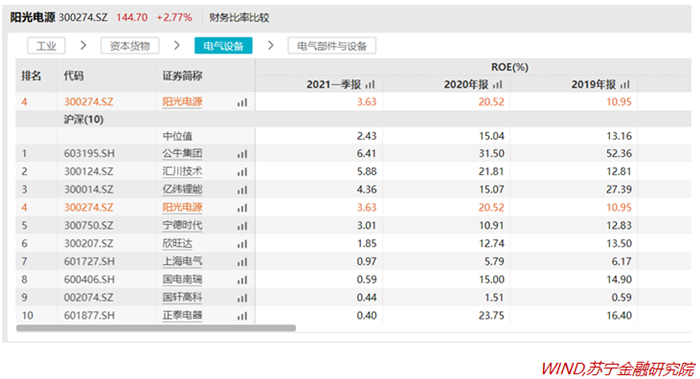Click chart icon beside 欣旺达
700x379 pixels.
click(242, 244)
